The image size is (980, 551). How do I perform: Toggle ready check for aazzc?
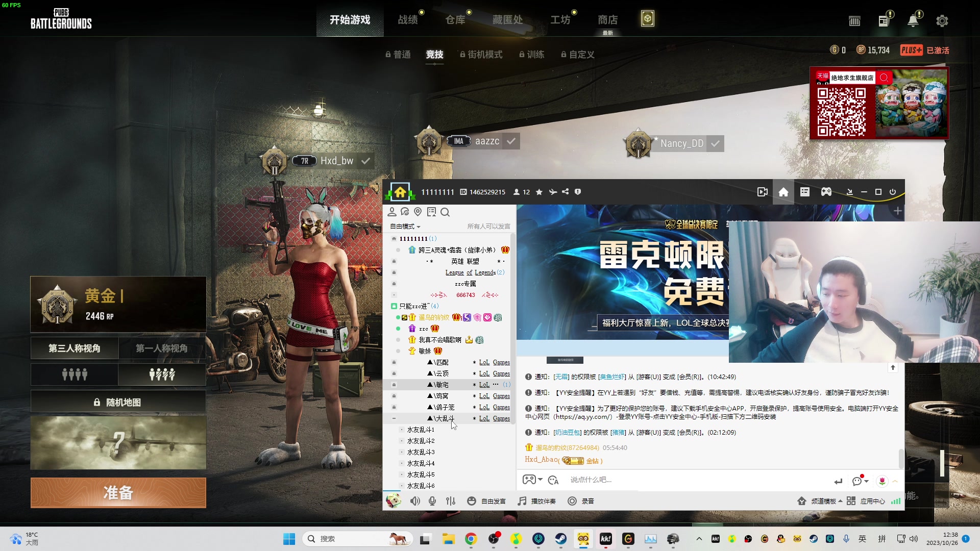(511, 141)
